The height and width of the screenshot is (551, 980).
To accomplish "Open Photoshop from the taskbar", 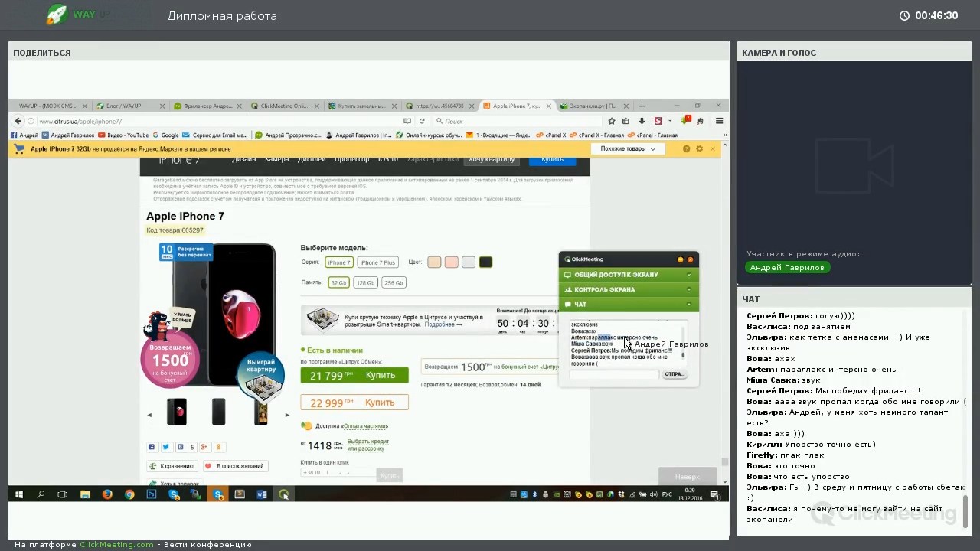I will (x=152, y=494).
